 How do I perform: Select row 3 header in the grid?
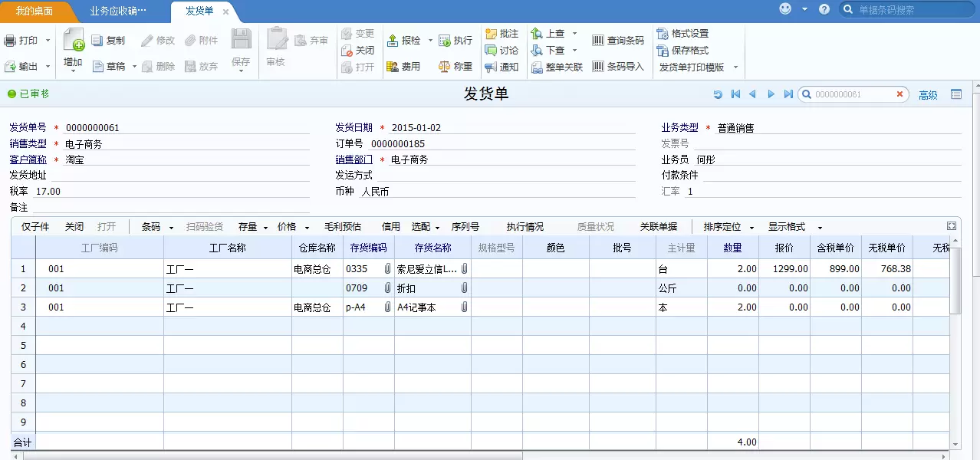coord(23,307)
